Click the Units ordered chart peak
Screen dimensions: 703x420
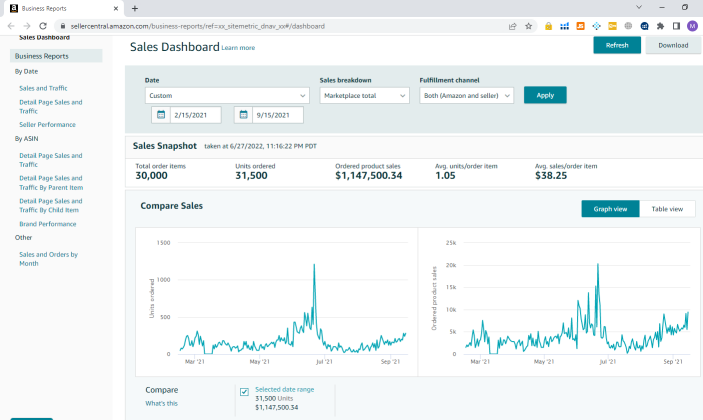point(314,265)
